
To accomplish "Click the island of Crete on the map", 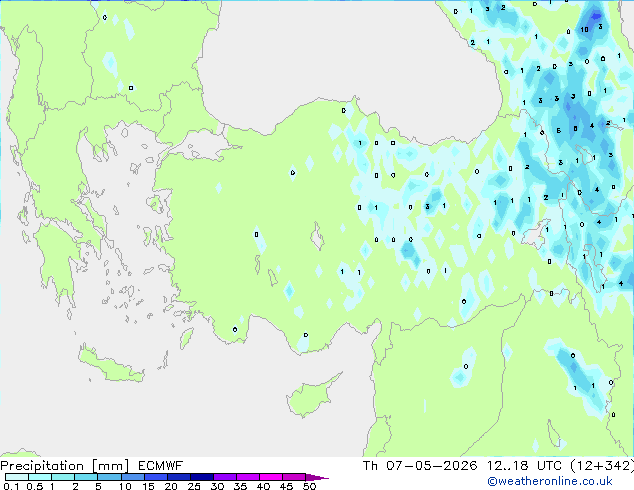I will pyautogui.click(x=110, y=364).
